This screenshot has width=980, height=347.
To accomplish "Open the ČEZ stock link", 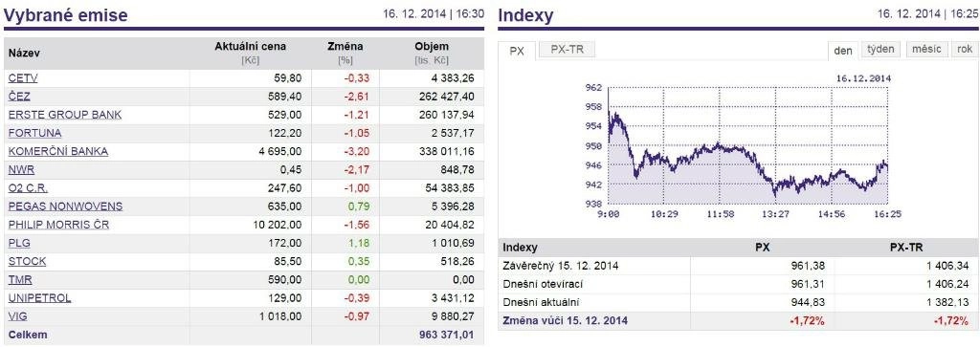I will coord(19,97).
